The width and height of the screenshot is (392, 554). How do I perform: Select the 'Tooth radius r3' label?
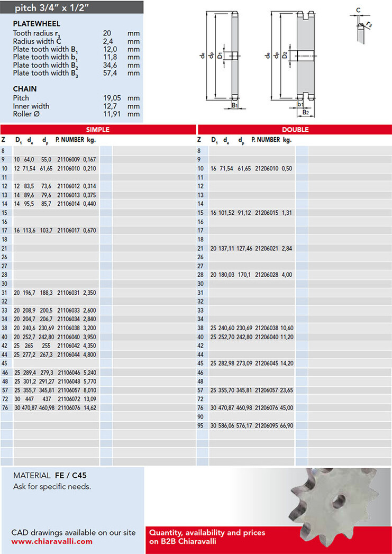37,33
